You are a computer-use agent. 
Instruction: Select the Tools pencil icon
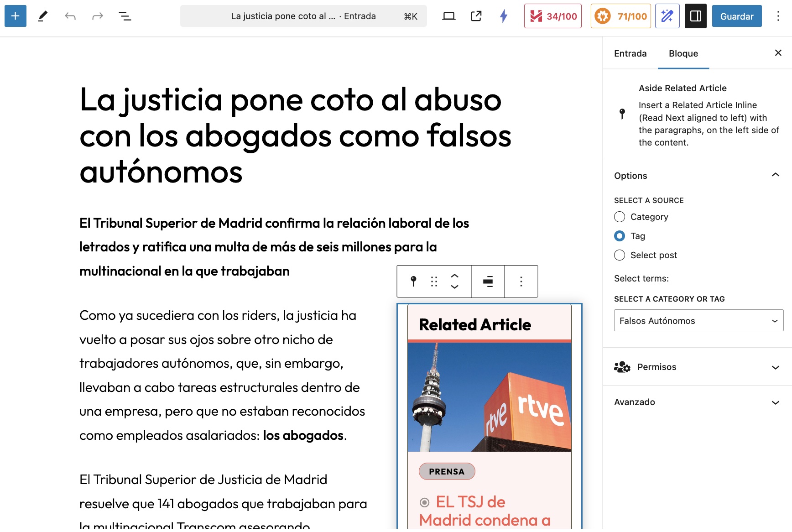click(42, 16)
